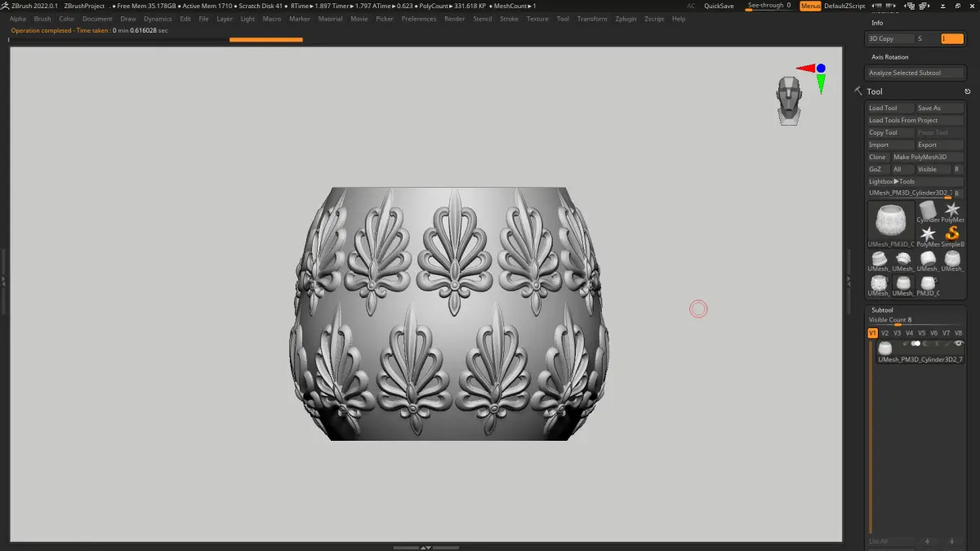
Task: Select the second UMesh tool in third row
Action: coord(903,261)
